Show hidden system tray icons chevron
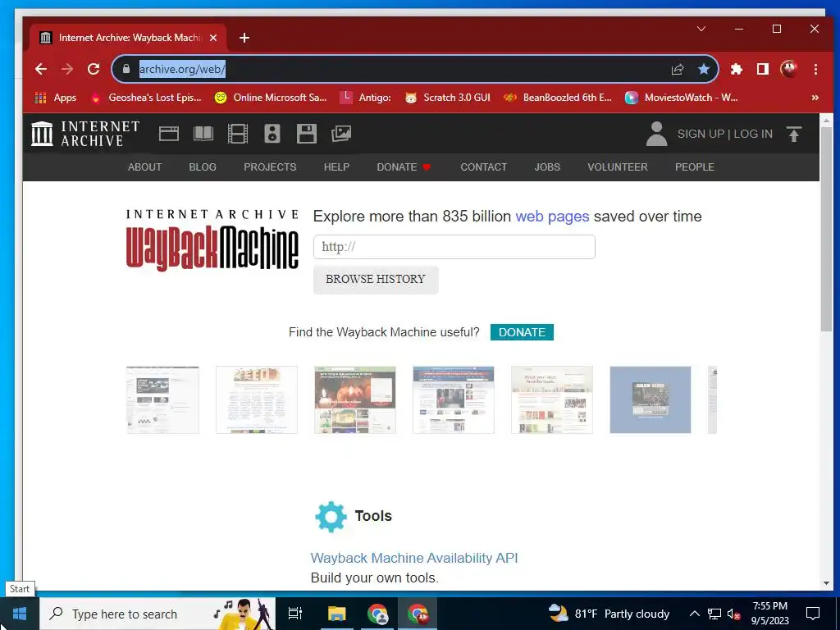The image size is (840, 630). click(x=694, y=614)
